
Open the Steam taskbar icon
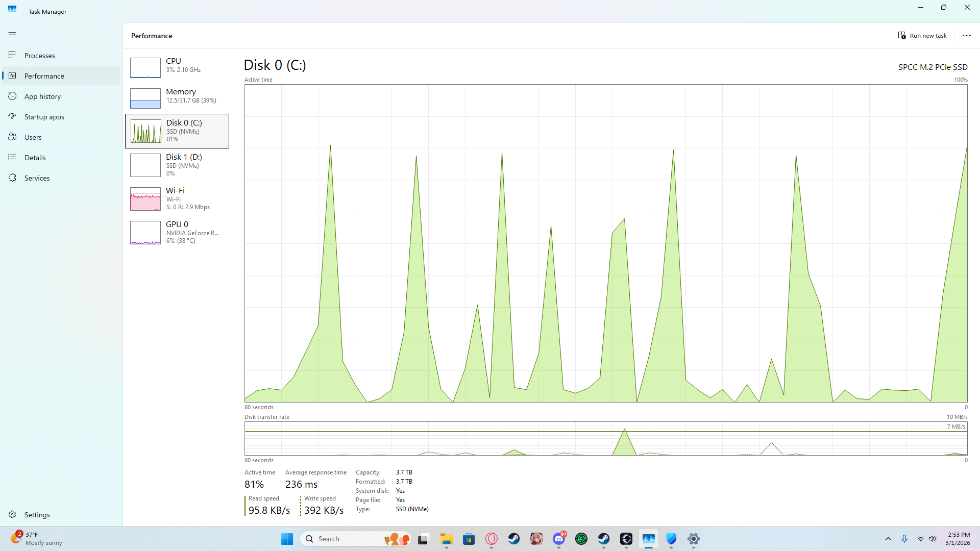pyautogui.click(x=514, y=539)
